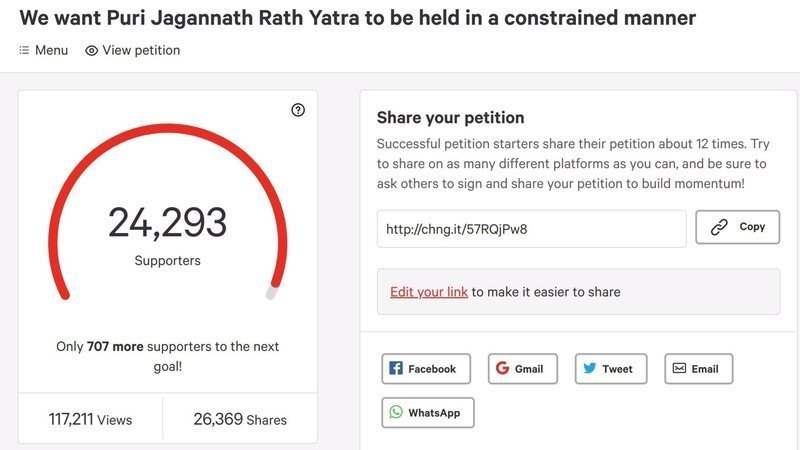Image resolution: width=800 pixels, height=450 pixels.
Task: Click the WhatsApp logo icon
Action: click(x=396, y=412)
